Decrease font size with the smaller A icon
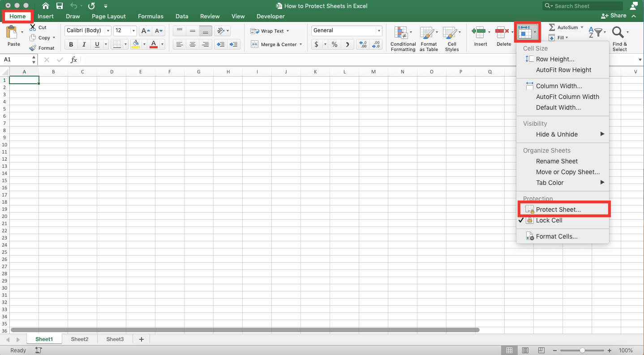Image resolution: width=644 pixels, height=355 pixels. pyautogui.click(x=159, y=31)
